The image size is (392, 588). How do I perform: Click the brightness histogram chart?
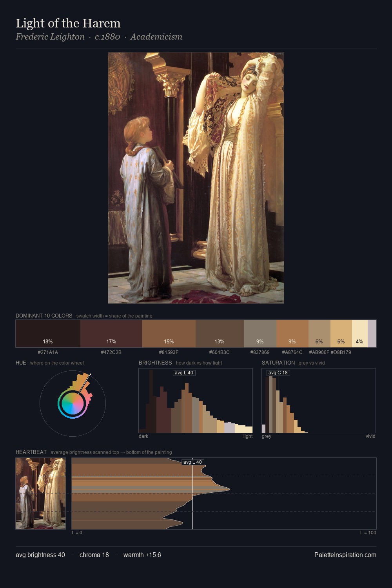click(x=196, y=401)
